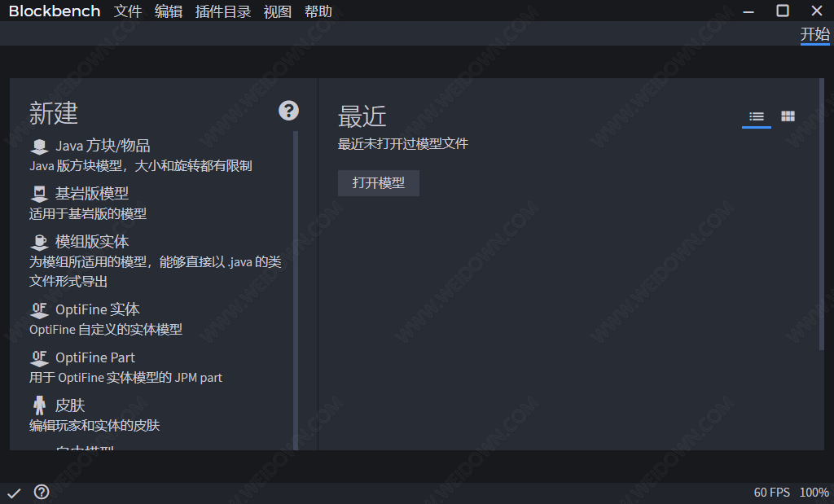Screen dimensions: 834x504
Task: Click the OptiFine Part OF icon
Action: 39,358
